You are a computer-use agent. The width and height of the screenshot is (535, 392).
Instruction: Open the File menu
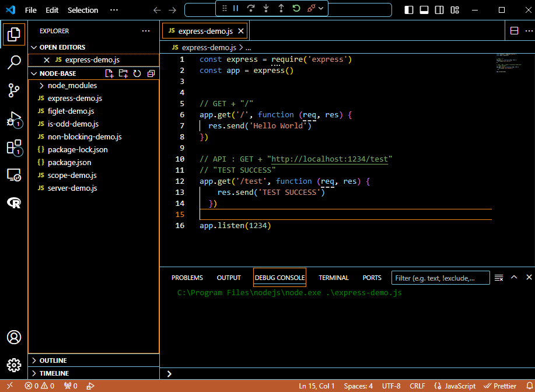(x=31, y=10)
